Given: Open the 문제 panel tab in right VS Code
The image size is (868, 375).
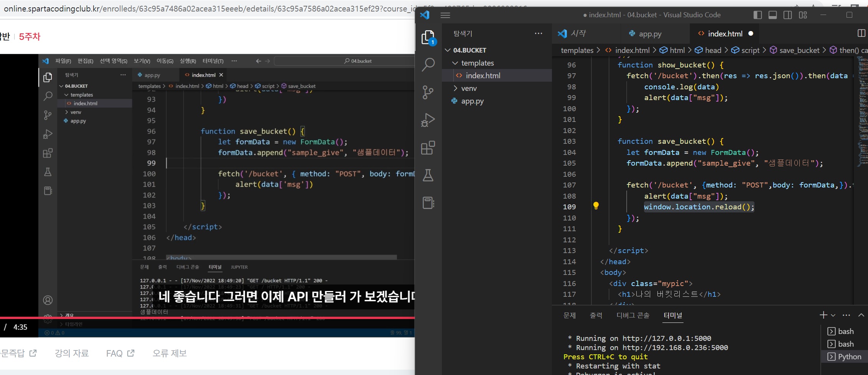Looking at the screenshot, I should point(570,315).
